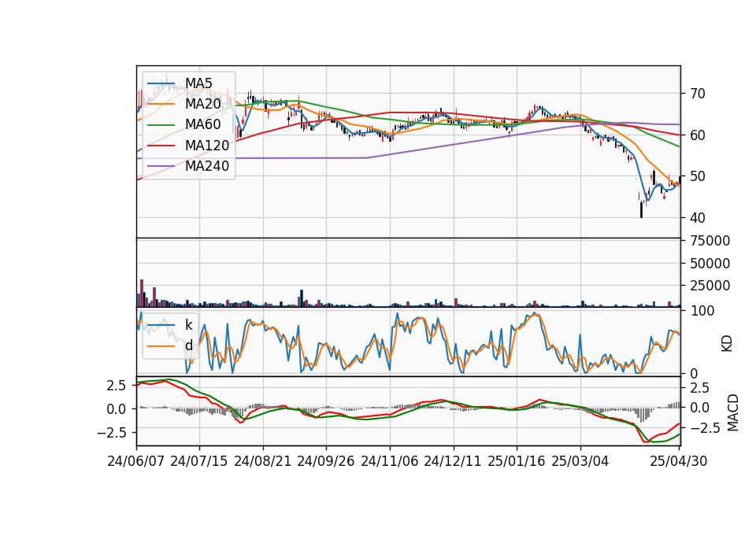This screenshot has height=543, width=756.
Task: Click the 25/01/16 date label
Action: coord(517,461)
